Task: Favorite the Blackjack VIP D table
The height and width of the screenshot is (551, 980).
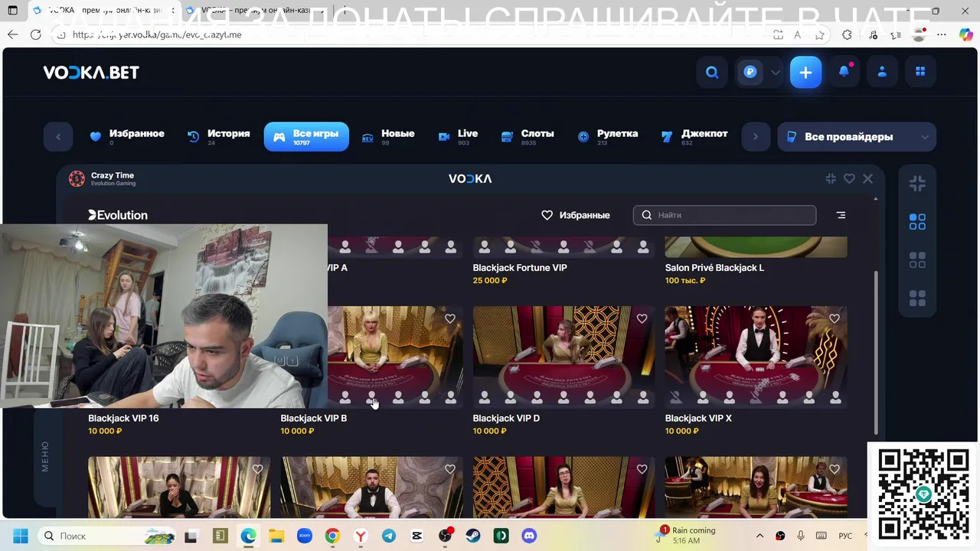Action: [x=642, y=318]
